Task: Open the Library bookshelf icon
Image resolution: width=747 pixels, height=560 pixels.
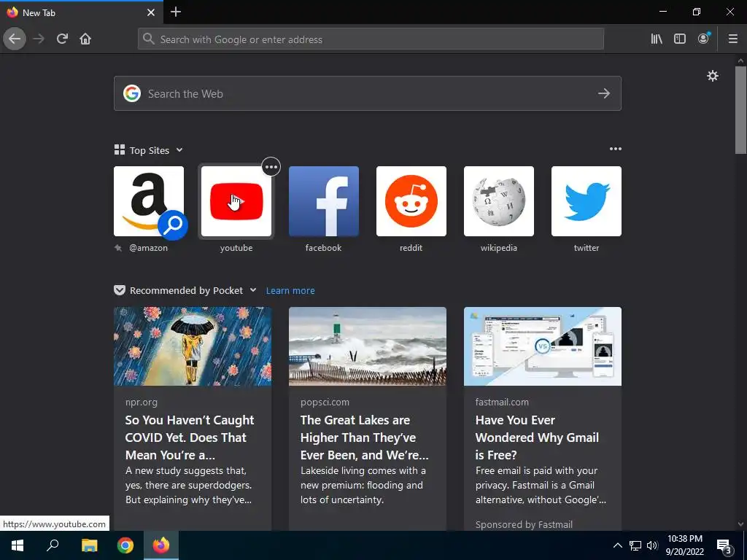Action: pos(657,39)
